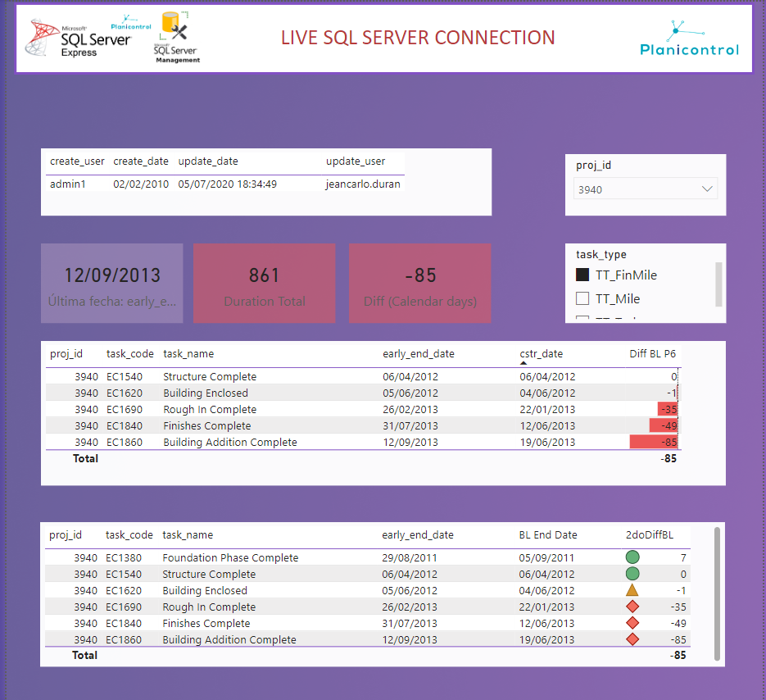The image size is (766, 700).
Task: Click the green circle indicator for EC1540 row
Action: point(632,574)
